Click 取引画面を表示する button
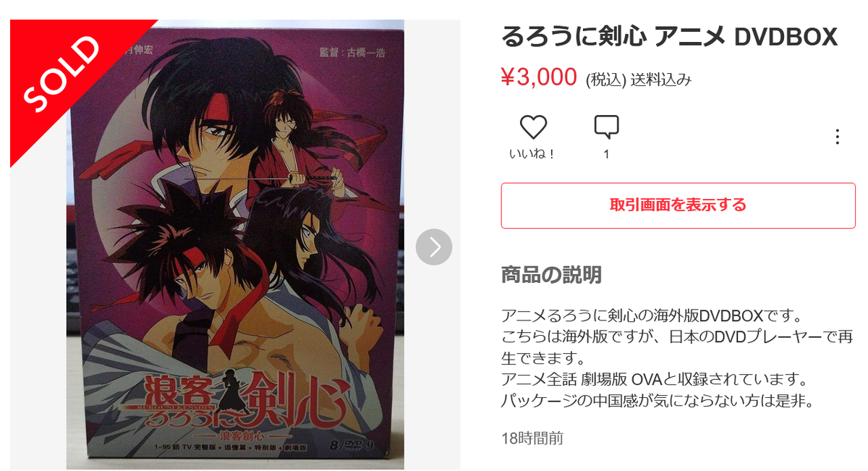 point(678,205)
